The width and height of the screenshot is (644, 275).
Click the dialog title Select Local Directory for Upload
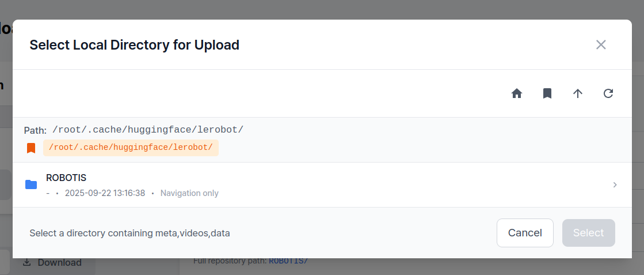pyautogui.click(x=134, y=44)
